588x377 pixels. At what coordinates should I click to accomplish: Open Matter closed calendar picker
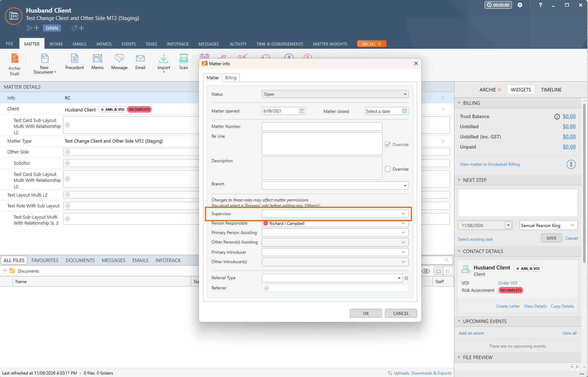pyautogui.click(x=405, y=111)
